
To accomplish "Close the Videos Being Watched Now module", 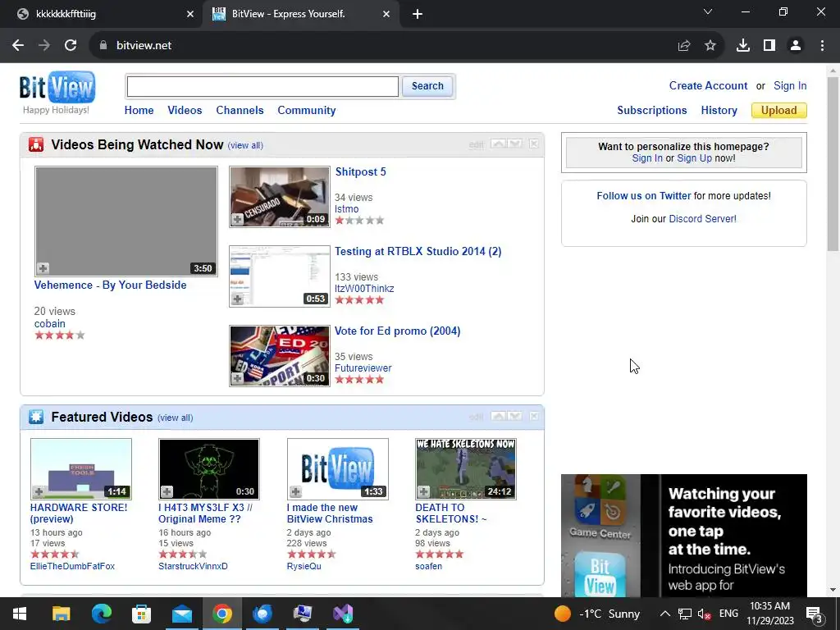I will [x=534, y=144].
